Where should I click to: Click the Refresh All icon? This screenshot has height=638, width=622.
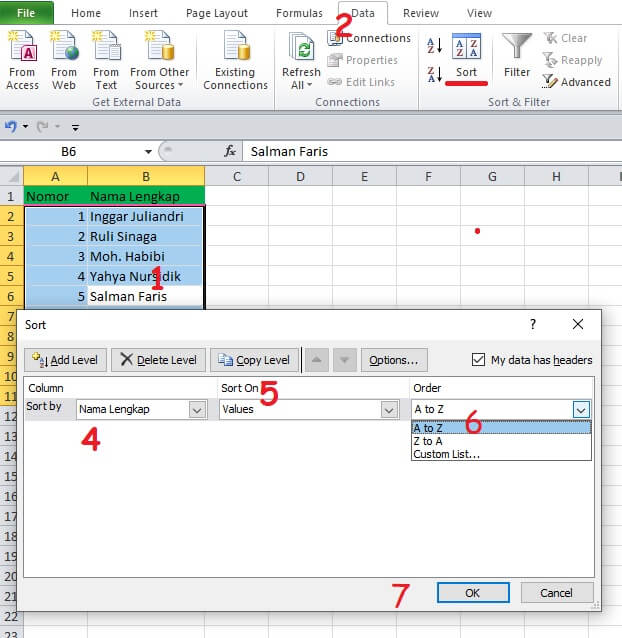[x=301, y=48]
